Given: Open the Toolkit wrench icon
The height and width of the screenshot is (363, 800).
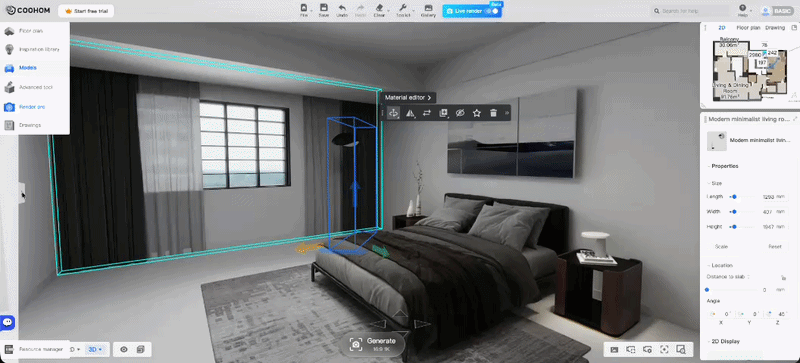Looking at the screenshot, I should coord(403,10).
